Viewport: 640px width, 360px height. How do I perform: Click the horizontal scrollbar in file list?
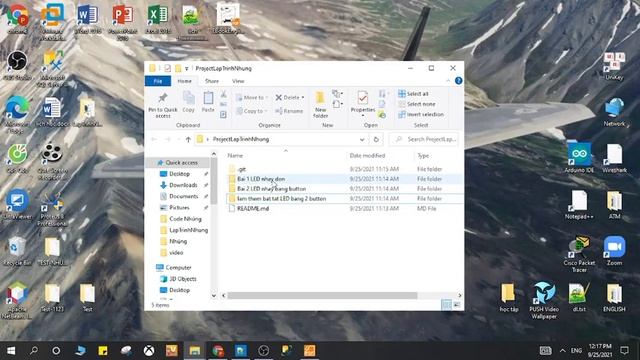[322, 295]
